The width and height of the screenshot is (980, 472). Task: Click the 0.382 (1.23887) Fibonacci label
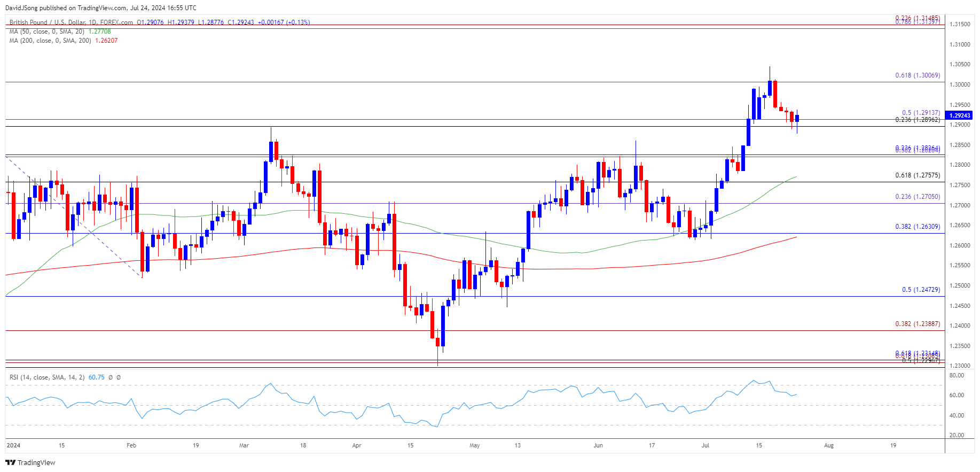(x=918, y=324)
